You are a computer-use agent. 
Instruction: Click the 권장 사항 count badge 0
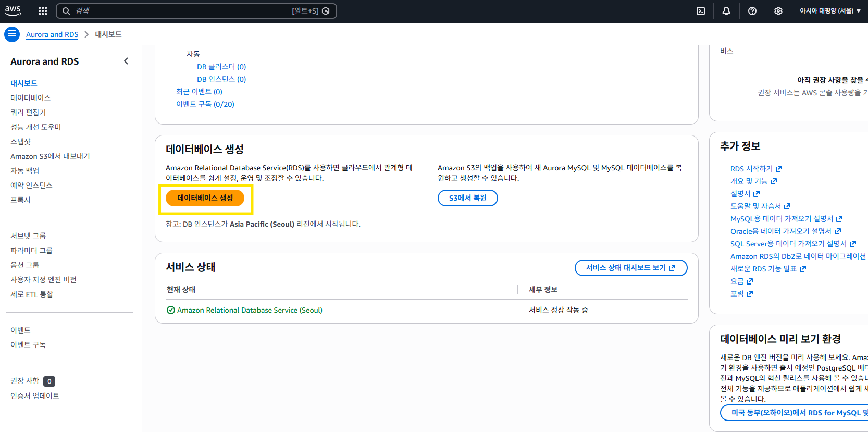tap(49, 381)
